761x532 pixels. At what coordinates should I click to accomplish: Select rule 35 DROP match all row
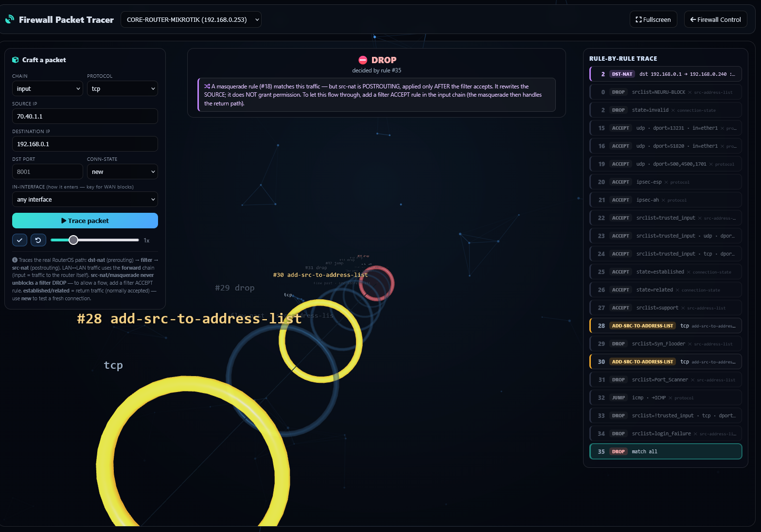(x=666, y=451)
